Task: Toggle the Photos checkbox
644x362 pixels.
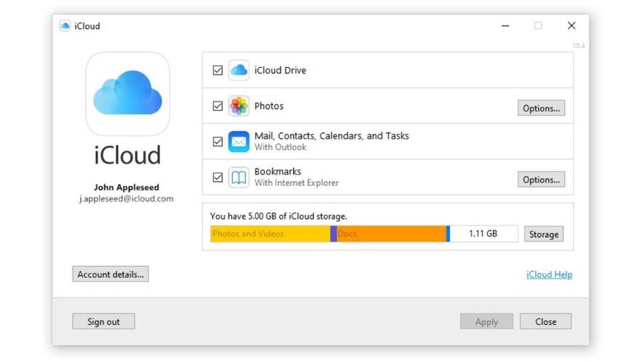Action: tap(218, 107)
